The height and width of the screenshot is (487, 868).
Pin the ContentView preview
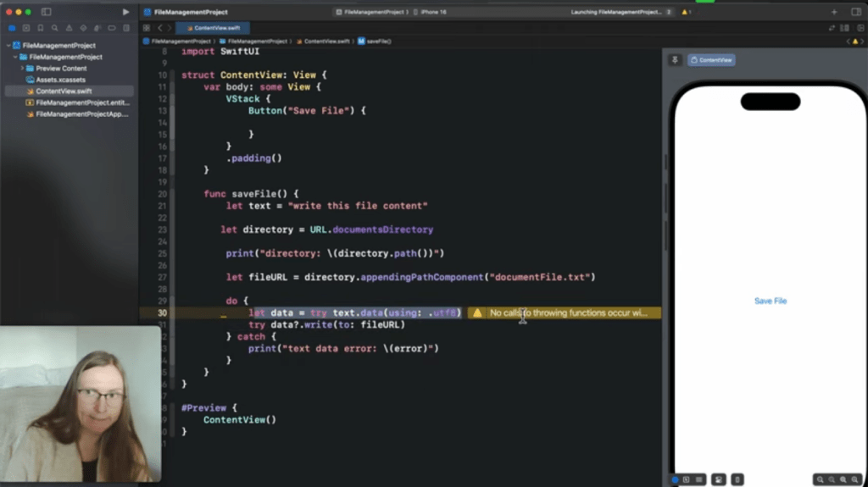tap(675, 60)
